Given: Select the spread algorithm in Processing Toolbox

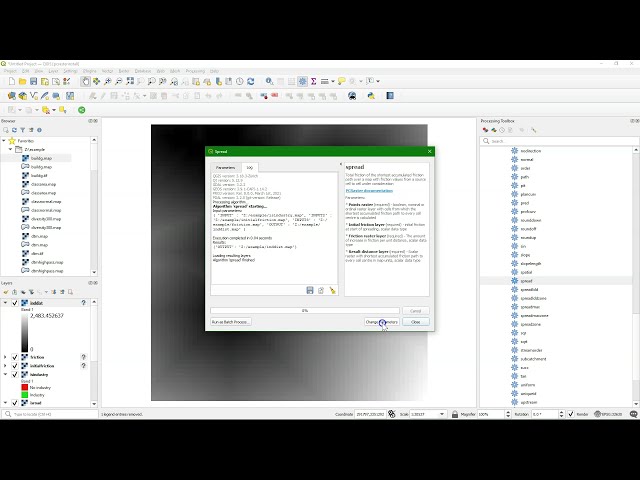Looking at the screenshot, I should (526, 281).
